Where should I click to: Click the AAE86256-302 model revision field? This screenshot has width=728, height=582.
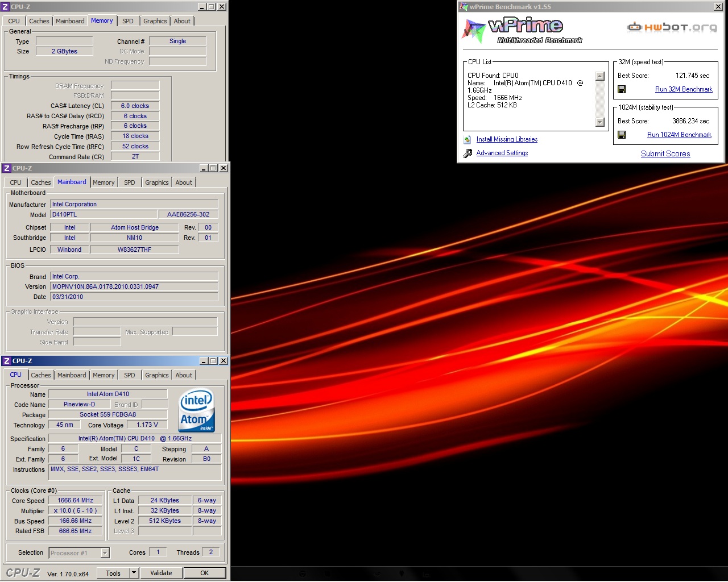[188, 214]
